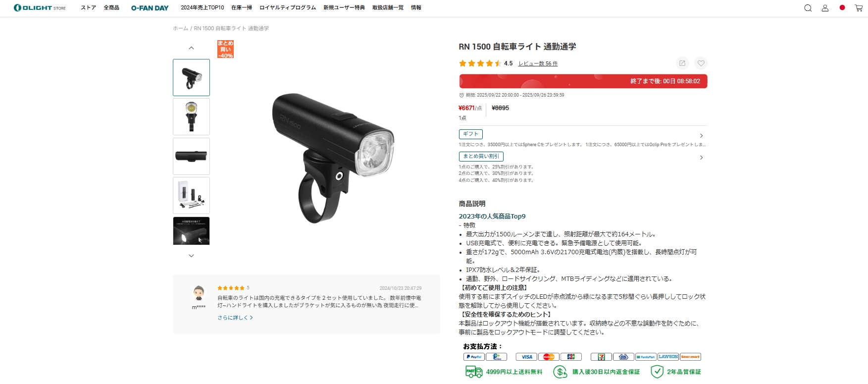Open the 在庫一掃 menu item
868x384 pixels.
[x=242, y=8]
